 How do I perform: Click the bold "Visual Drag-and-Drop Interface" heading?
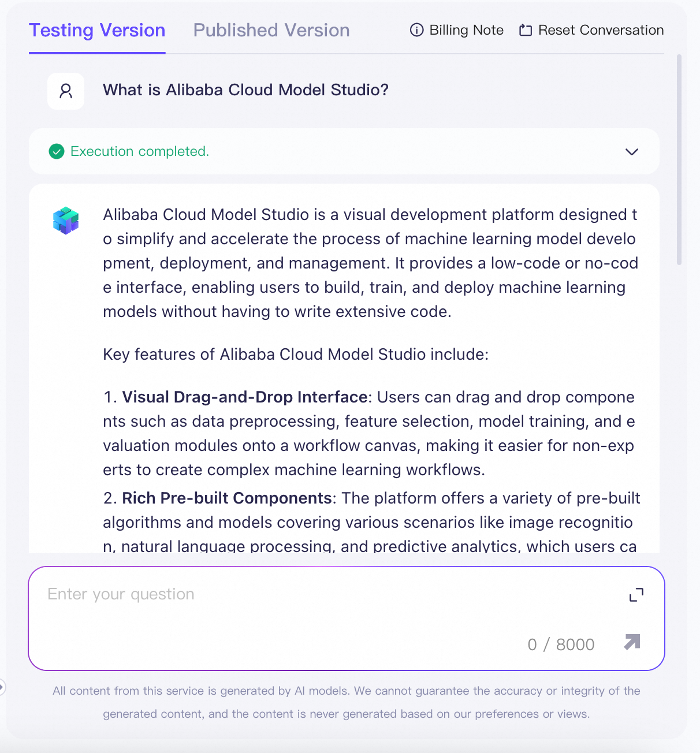(245, 397)
